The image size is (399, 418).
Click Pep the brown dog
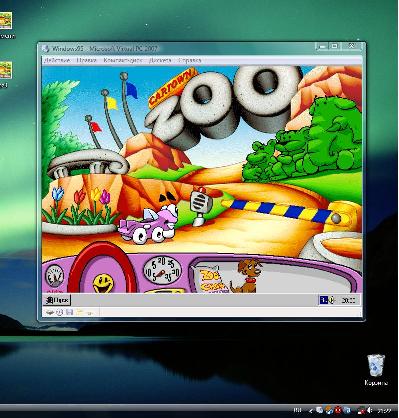coord(247,276)
